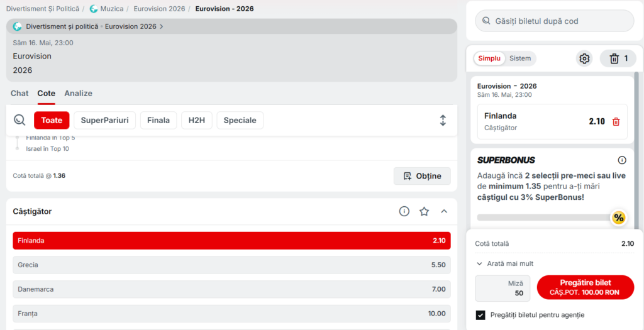Pick Grecia at 5.50 odds
Viewport: 644px width, 330px height.
(231, 265)
